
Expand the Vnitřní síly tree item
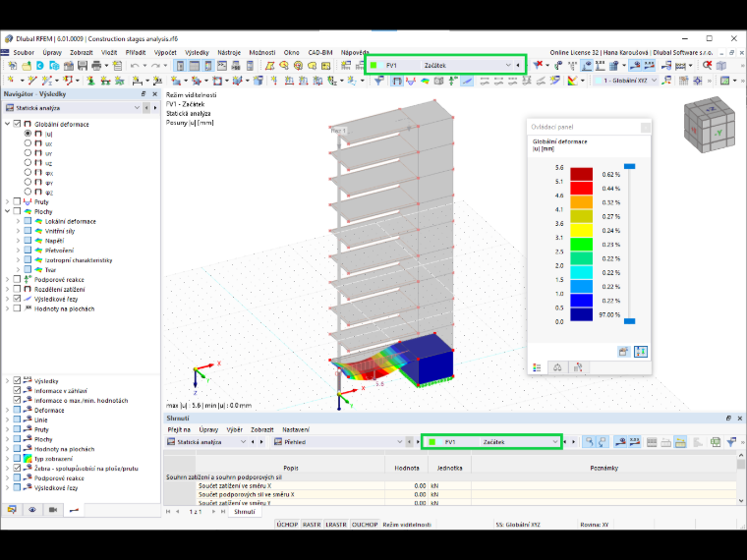(x=18, y=231)
